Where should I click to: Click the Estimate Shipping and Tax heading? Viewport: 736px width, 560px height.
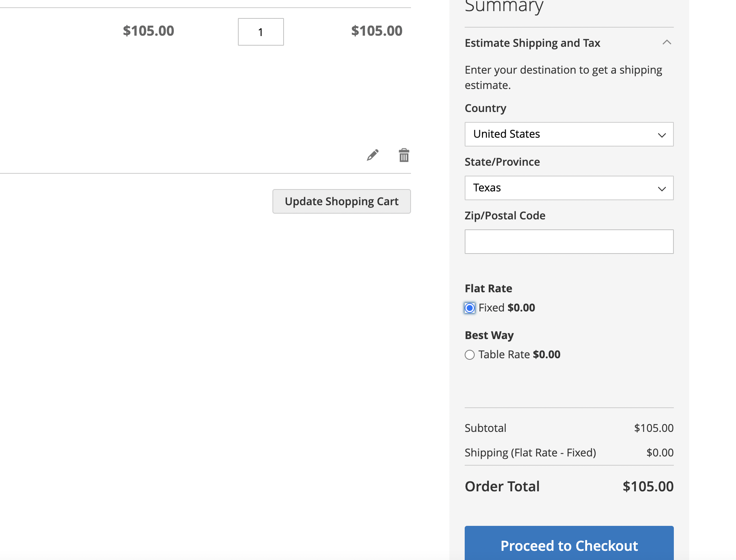532,43
